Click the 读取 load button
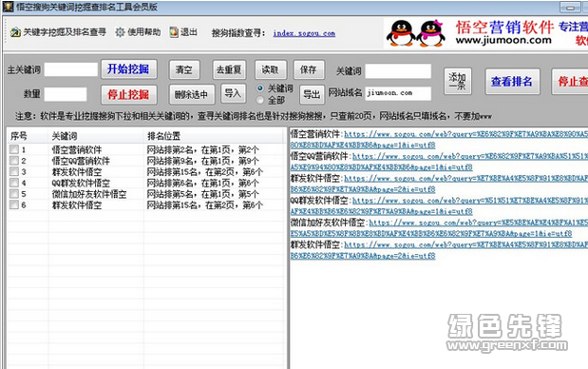 [271, 69]
